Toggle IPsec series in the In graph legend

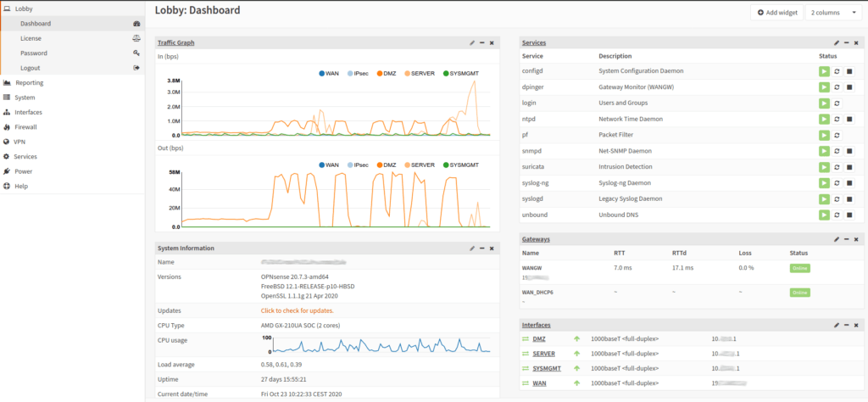(x=357, y=73)
